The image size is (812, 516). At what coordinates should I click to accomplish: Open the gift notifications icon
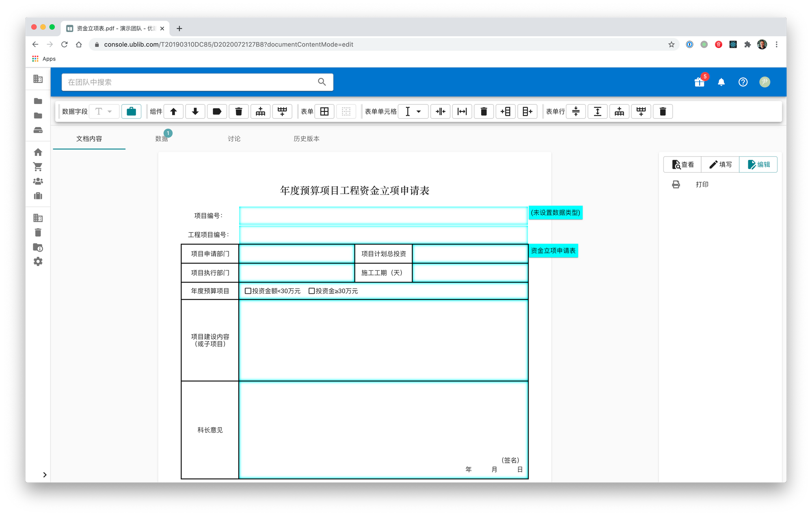[x=699, y=82]
